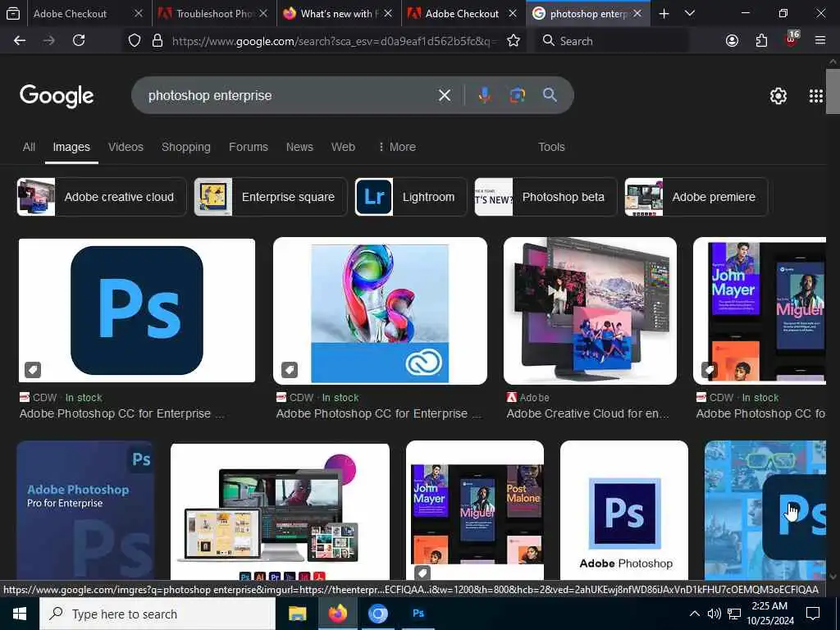Image resolution: width=840 pixels, height=630 pixels.
Task: Open the Adobe monitor mockup image result
Action: (590, 311)
